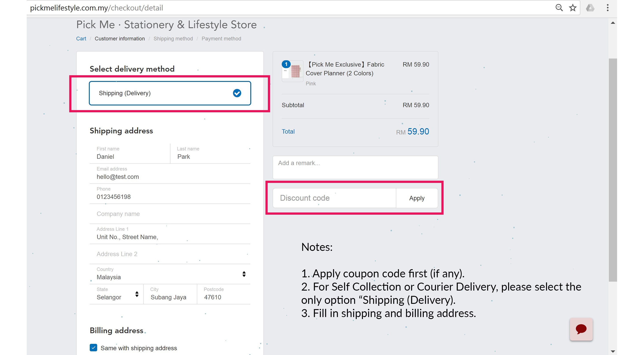Click the Pink variant label

coord(310,84)
